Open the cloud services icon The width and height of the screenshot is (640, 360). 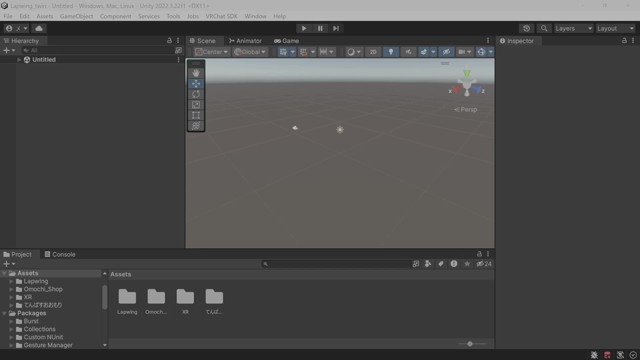tap(39, 29)
